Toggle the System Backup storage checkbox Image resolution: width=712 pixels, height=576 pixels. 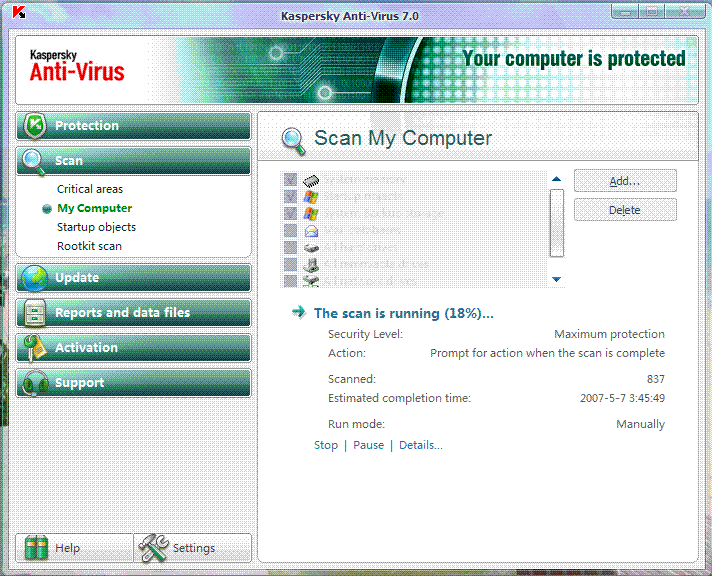290,214
